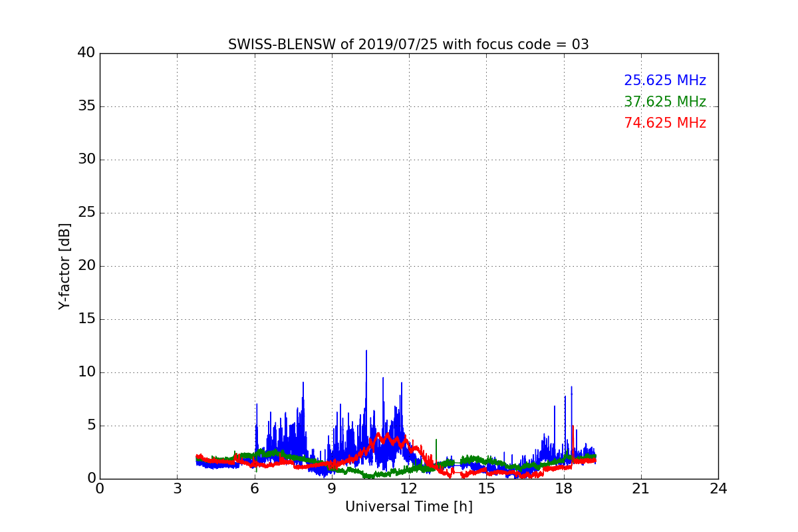Click the 3 tick on the time axis
This screenshot has width=798, height=532.
(x=177, y=488)
